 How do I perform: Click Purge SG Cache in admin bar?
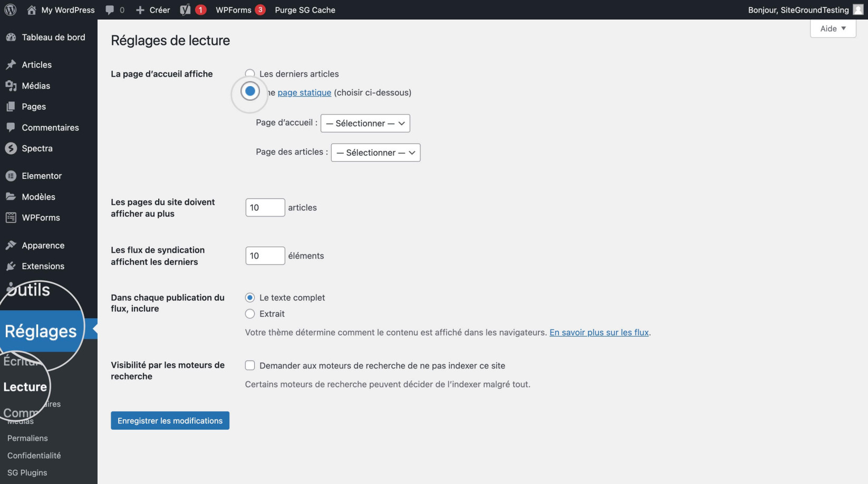click(x=305, y=10)
